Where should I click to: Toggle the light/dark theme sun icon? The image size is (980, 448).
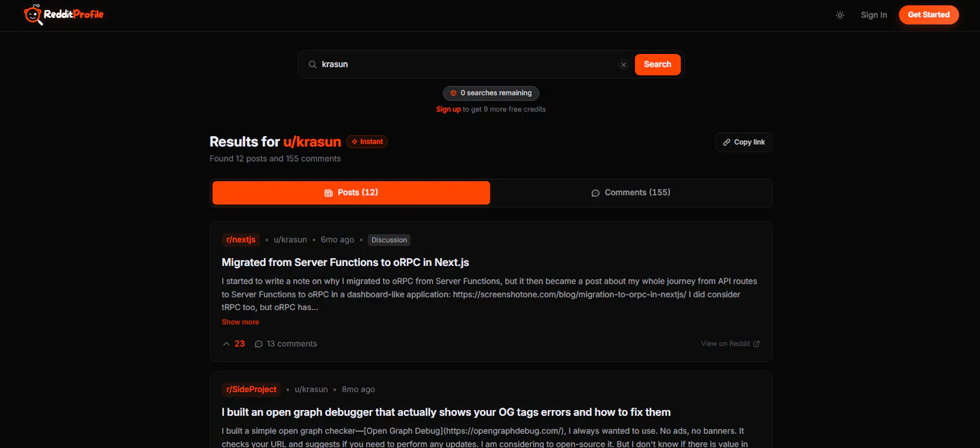(x=840, y=15)
